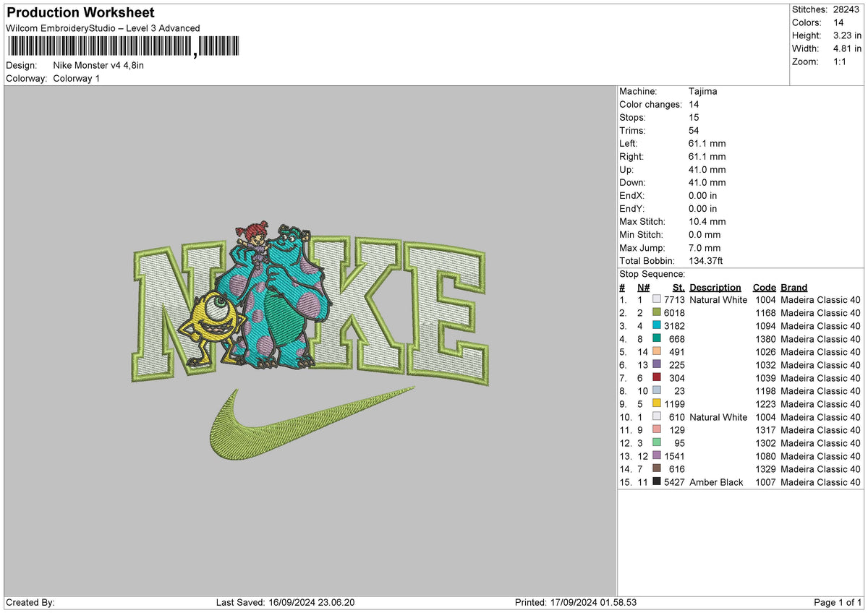Click the Madeira Classic 40 brand entry

click(x=820, y=299)
